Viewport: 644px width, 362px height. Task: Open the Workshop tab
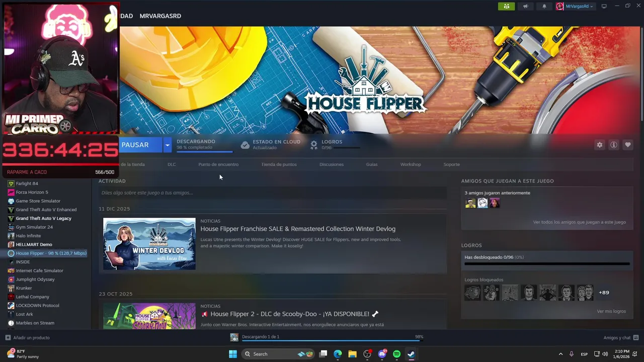point(411,164)
